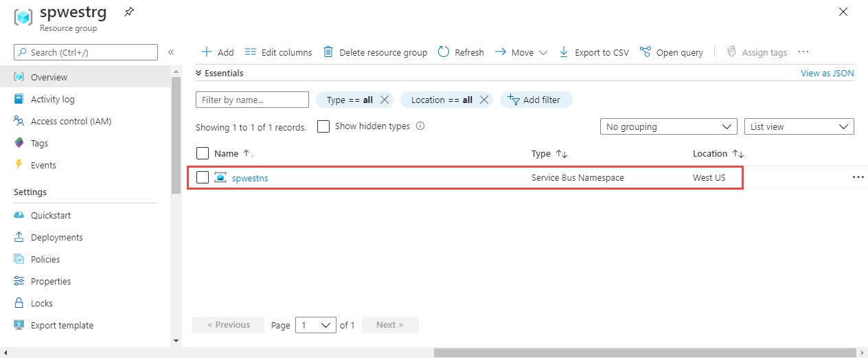Click the Assign tags icon
The width and height of the screenshot is (868, 358).
pos(731,52)
